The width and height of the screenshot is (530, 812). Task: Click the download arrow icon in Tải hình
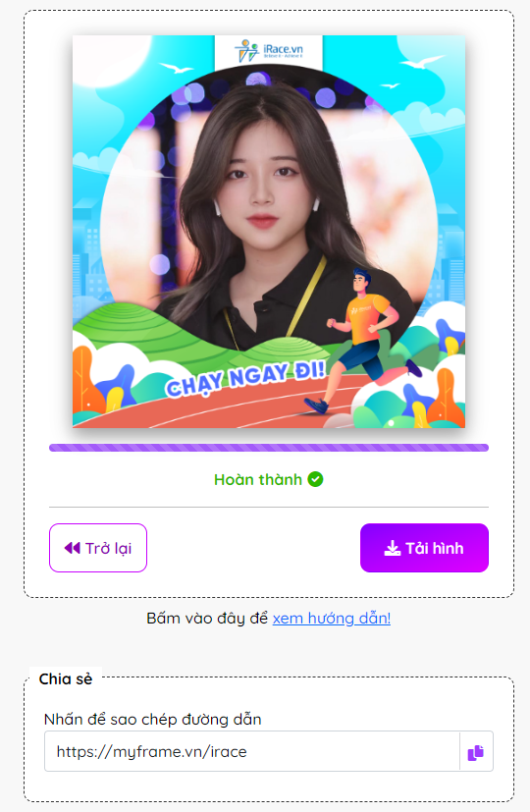393,548
